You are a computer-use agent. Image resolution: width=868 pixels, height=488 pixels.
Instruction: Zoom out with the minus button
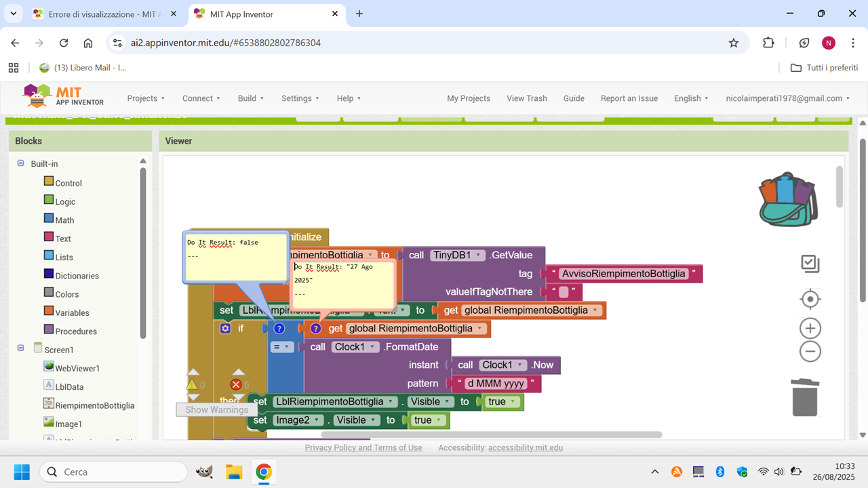[x=810, y=352]
